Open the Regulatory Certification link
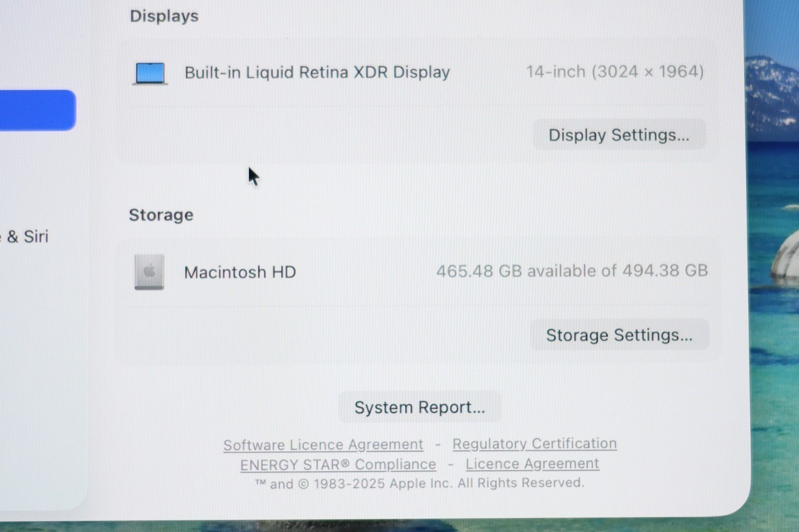 (534, 444)
